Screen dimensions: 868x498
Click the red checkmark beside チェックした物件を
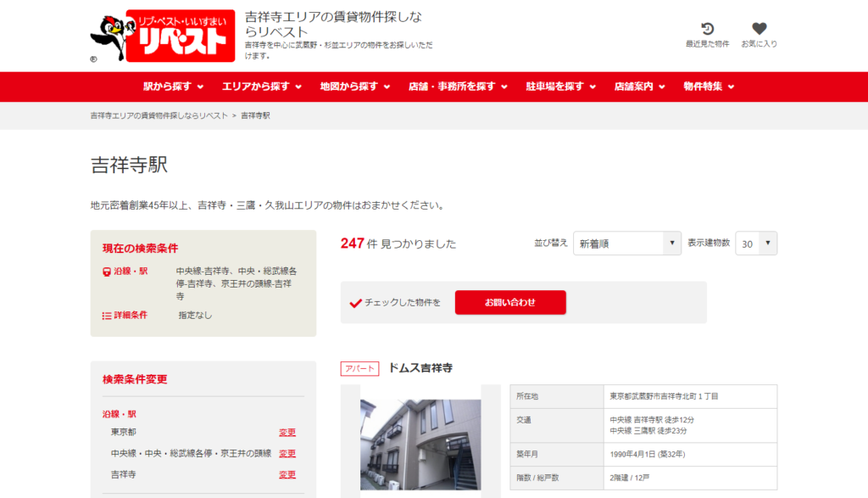coord(355,303)
